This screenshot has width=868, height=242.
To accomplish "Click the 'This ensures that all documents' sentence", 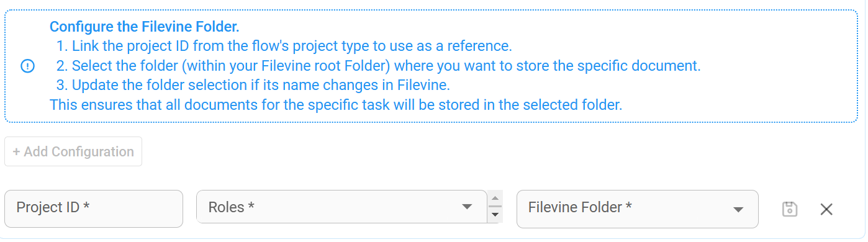I will pos(336,105).
